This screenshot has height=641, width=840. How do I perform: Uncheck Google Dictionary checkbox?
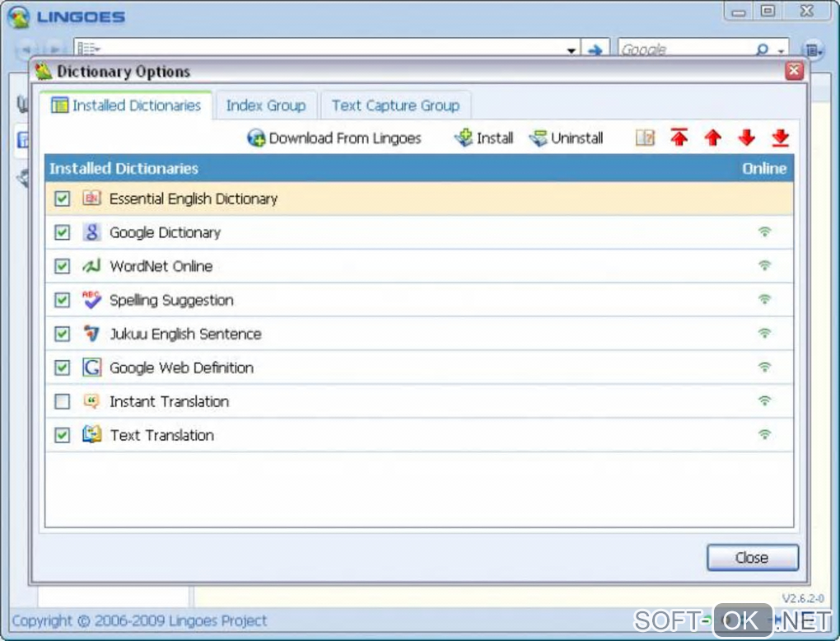click(62, 232)
